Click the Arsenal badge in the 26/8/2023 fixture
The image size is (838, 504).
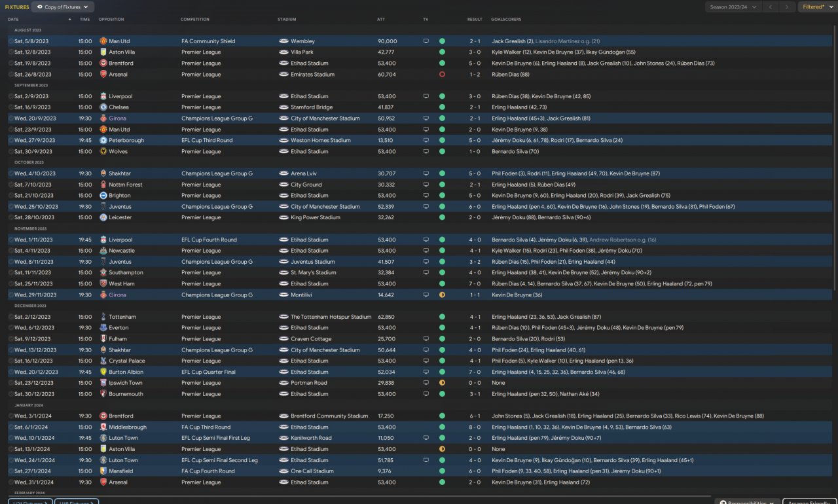[x=103, y=75]
